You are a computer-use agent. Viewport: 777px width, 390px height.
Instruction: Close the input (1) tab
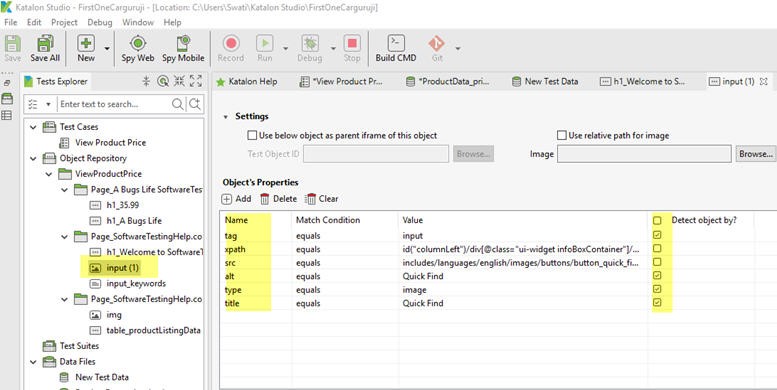pos(764,82)
